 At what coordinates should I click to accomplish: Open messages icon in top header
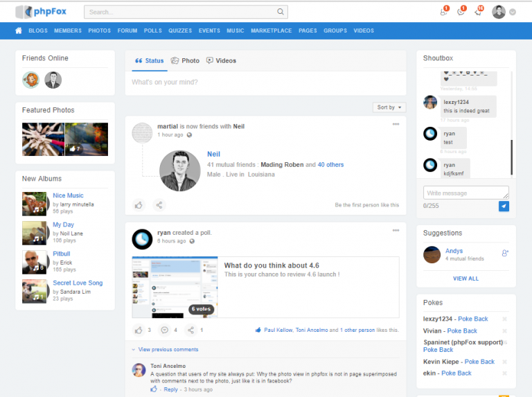pos(461,12)
